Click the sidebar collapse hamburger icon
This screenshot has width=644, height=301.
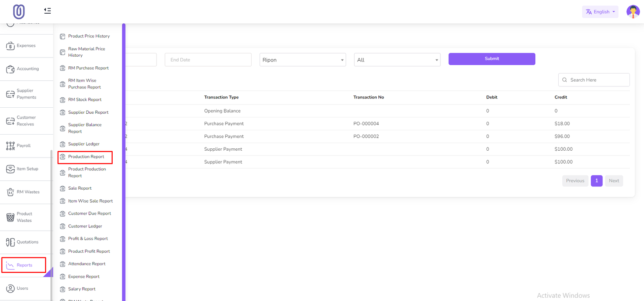47,11
